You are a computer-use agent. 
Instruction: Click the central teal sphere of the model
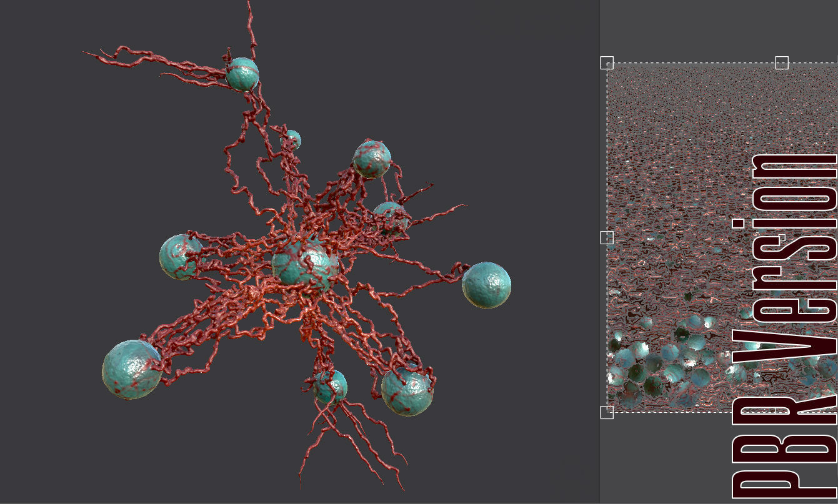(304, 266)
